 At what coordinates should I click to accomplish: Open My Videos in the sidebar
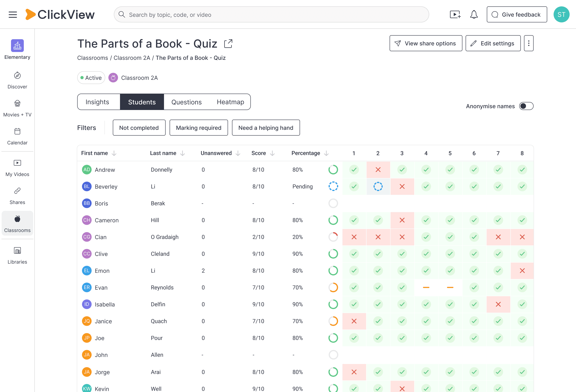tap(17, 168)
